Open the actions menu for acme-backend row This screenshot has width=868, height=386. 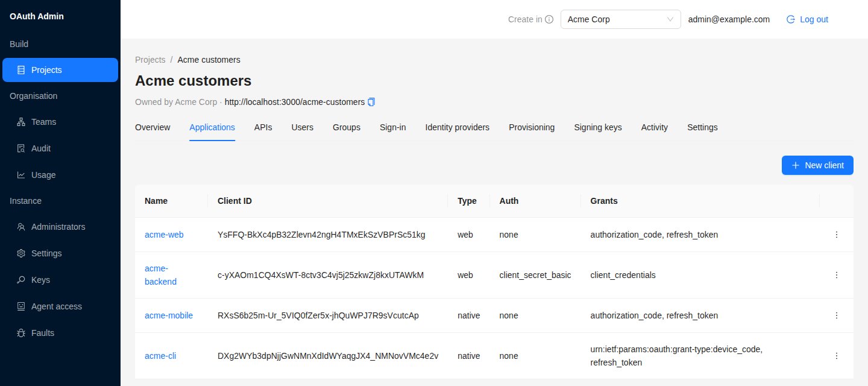point(837,275)
